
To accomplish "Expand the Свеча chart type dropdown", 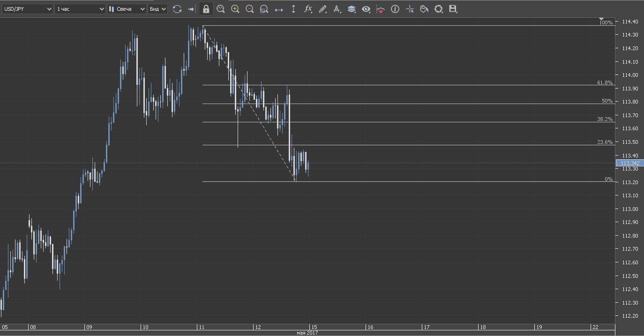I will pyautogui.click(x=127, y=9).
